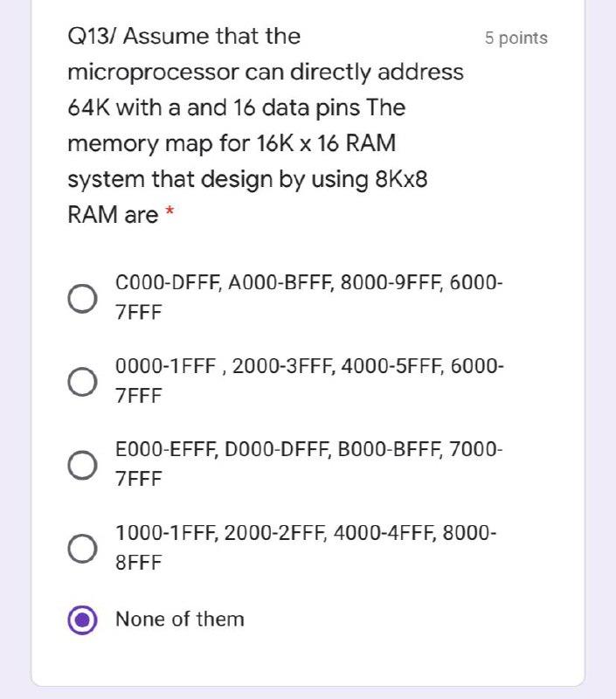Click the 0000-1FFF answer text label
Screen dimensions: 616x699
point(306,365)
